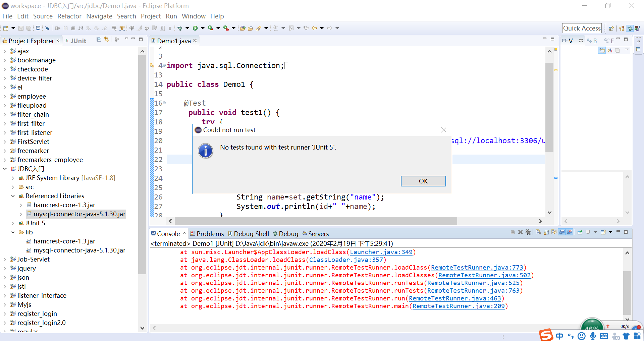Viewport: 644px width, 341px height.
Task: Toggle Word Wrap in Console
Action: point(554,232)
